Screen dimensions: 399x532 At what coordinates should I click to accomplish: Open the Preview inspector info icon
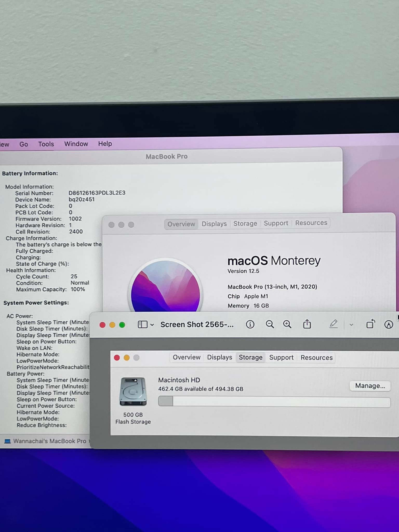coord(250,324)
